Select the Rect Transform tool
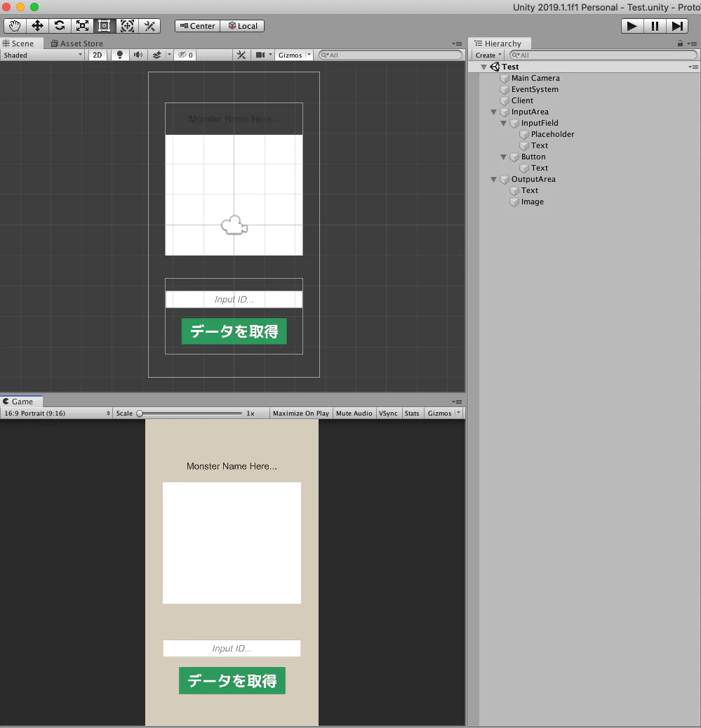The height and width of the screenshot is (728, 701). [x=105, y=25]
